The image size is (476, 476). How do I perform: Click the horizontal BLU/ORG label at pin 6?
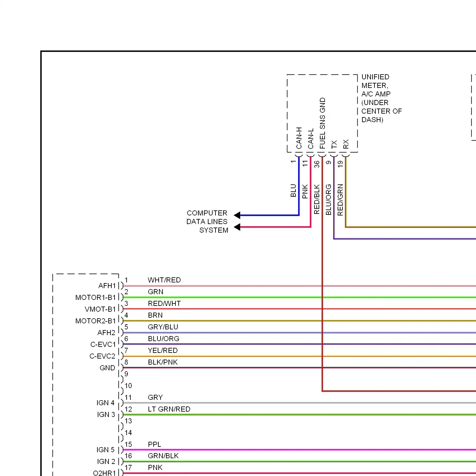pyautogui.click(x=163, y=339)
